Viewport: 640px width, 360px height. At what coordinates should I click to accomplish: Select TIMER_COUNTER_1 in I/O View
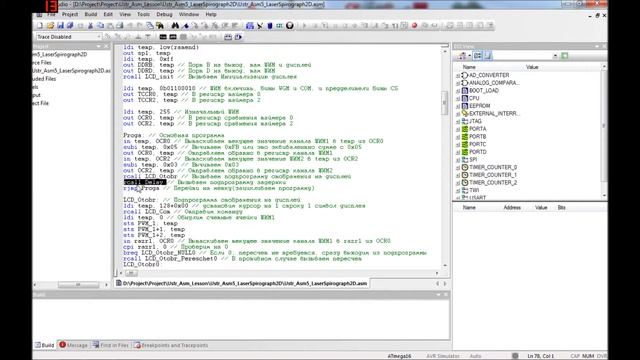pos(493,175)
